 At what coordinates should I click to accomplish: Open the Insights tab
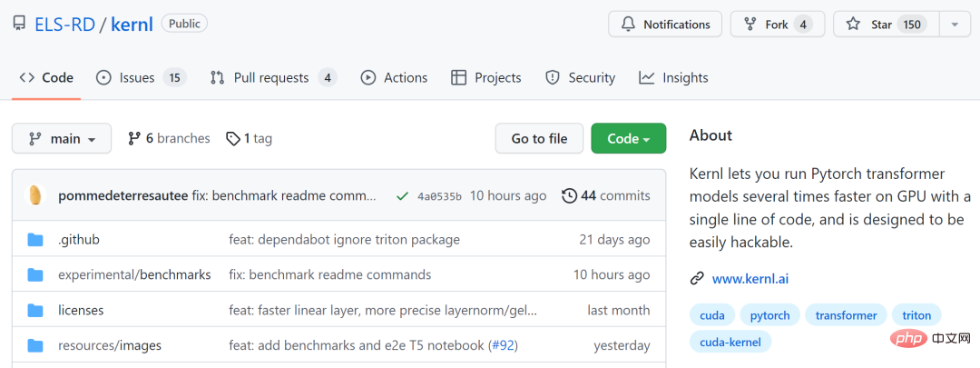tap(673, 77)
